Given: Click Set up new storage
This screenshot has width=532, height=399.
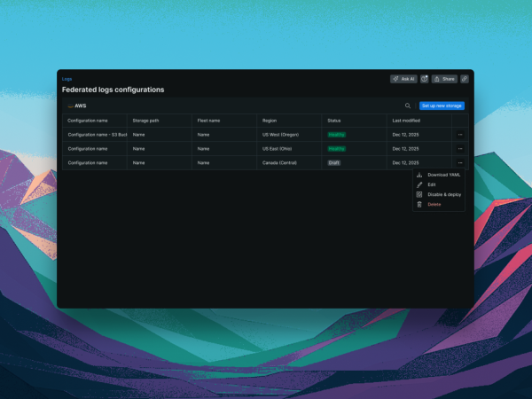Looking at the screenshot, I should click(442, 106).
